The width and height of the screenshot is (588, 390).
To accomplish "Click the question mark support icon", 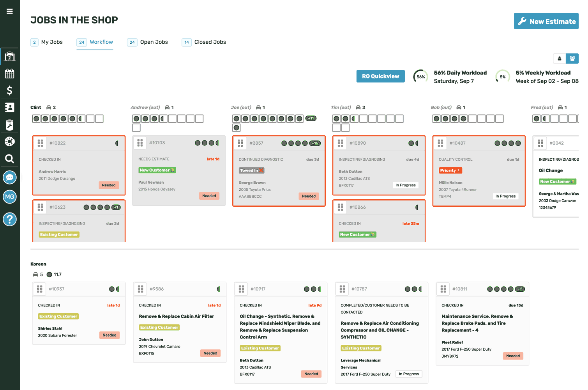I will click(x=10, y=219).
